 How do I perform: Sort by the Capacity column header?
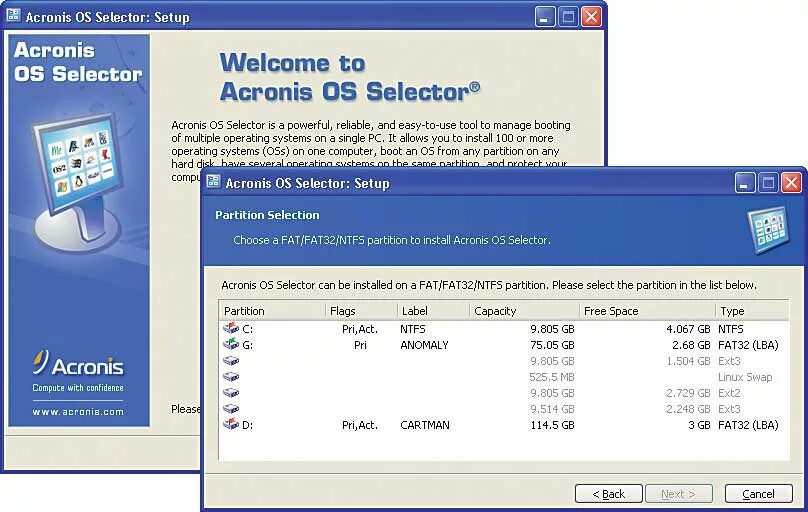click(525, 311)
